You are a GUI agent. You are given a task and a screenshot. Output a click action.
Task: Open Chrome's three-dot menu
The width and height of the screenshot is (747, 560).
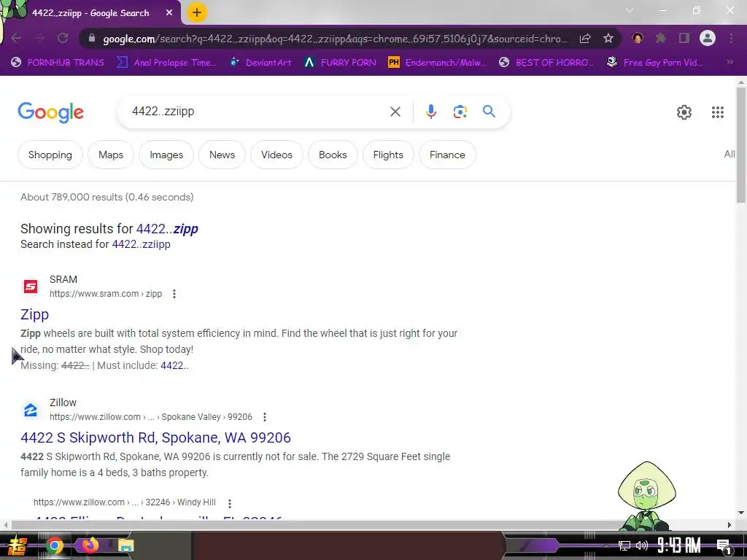(731, 38)
